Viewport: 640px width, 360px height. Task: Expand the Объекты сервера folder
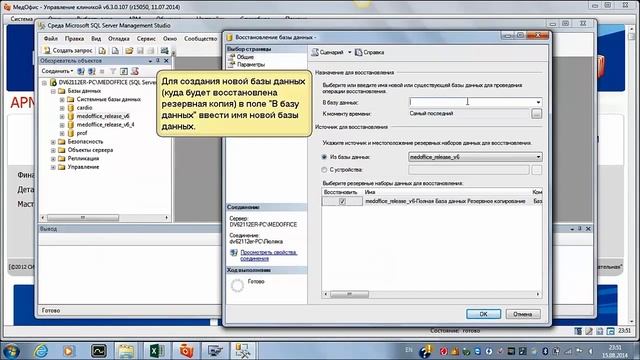pyautogui.click(x=53, y=150)
